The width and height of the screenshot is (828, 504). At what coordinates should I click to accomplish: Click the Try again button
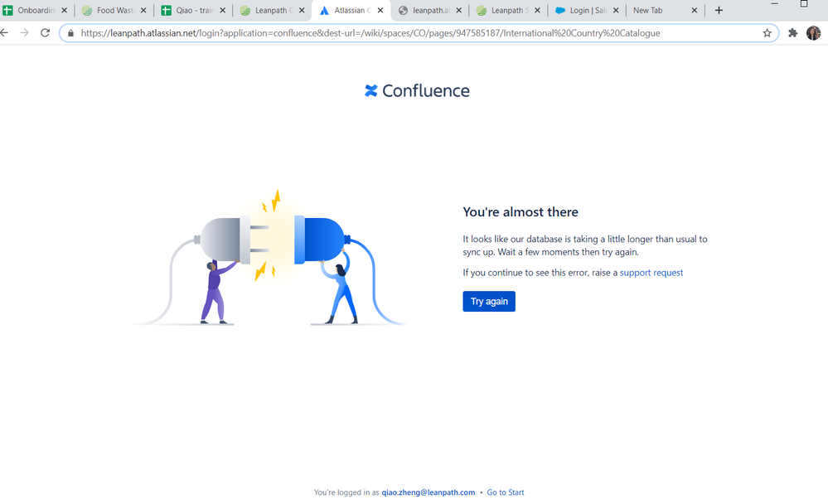(489, 301)
